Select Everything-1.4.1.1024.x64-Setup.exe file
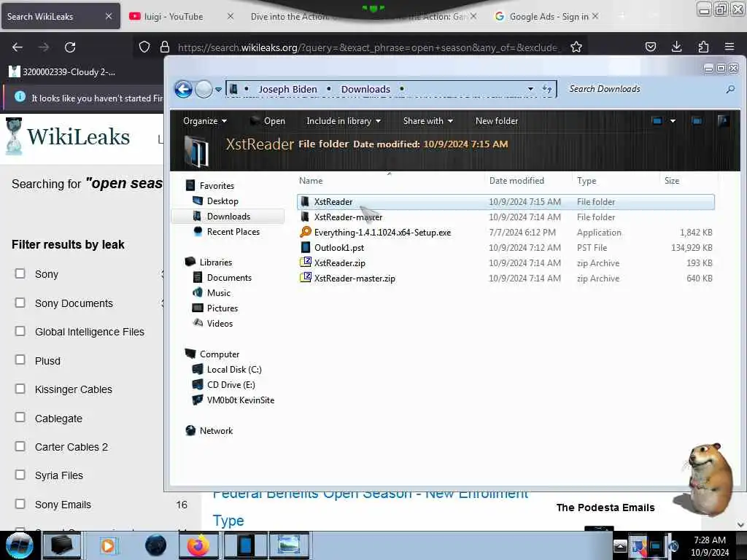Image resolution: width=747 pixels, height=560 pixels. click(x=506, y=233)
